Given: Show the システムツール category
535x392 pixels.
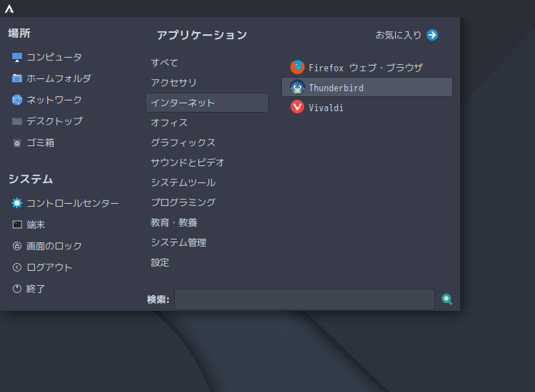Looking at the screenshot, I should coord(207,182).
